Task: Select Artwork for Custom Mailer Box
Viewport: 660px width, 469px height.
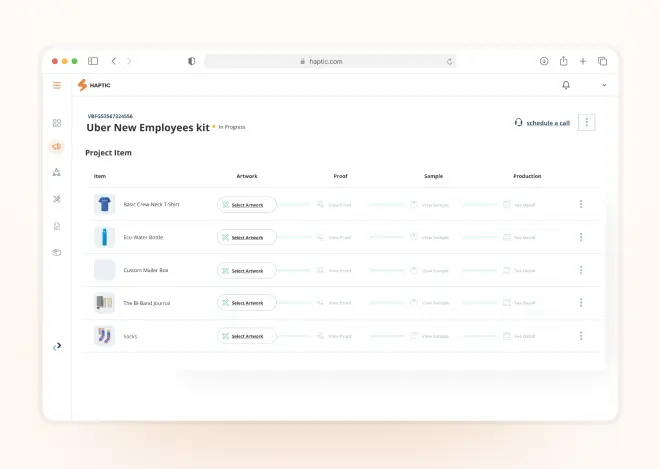Action: (x=247, y=271)
